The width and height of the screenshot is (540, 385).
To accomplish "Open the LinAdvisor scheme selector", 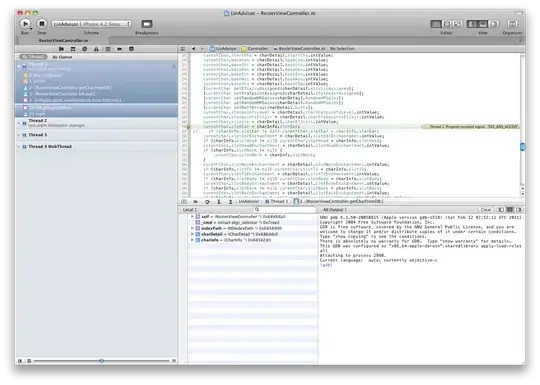I will click(x=92, y=24).
